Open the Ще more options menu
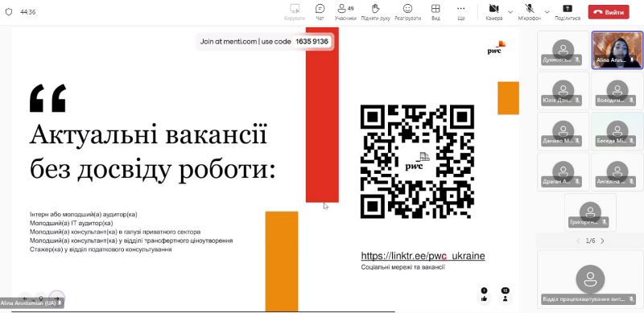Viewport: 644px width, 313px height. 460,12
